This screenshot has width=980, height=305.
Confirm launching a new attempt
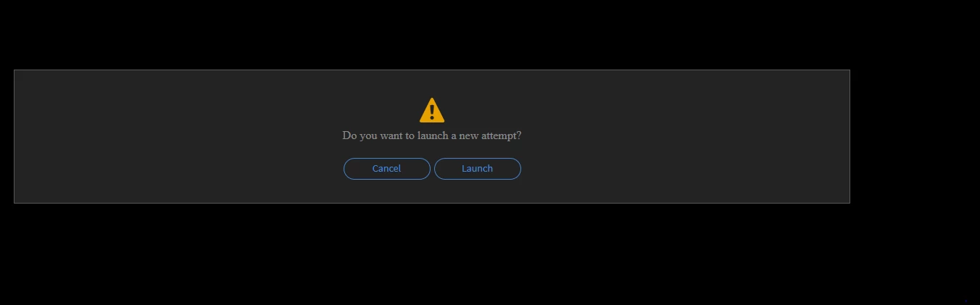(478, 169)
